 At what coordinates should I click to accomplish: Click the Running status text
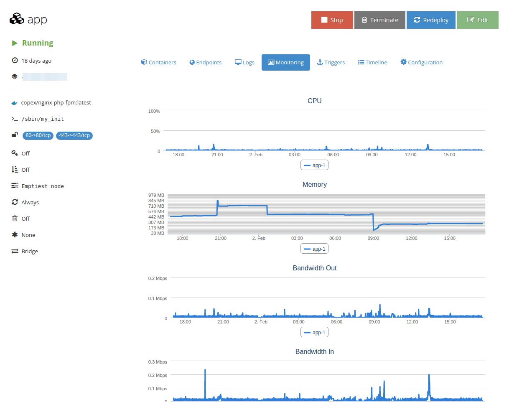(38, 43)
